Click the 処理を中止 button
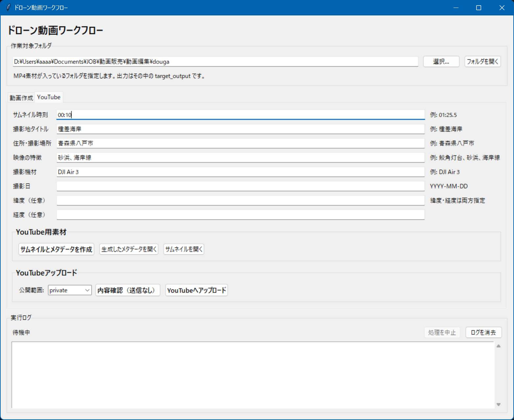The image size is (514, 420). pos(442,333)
